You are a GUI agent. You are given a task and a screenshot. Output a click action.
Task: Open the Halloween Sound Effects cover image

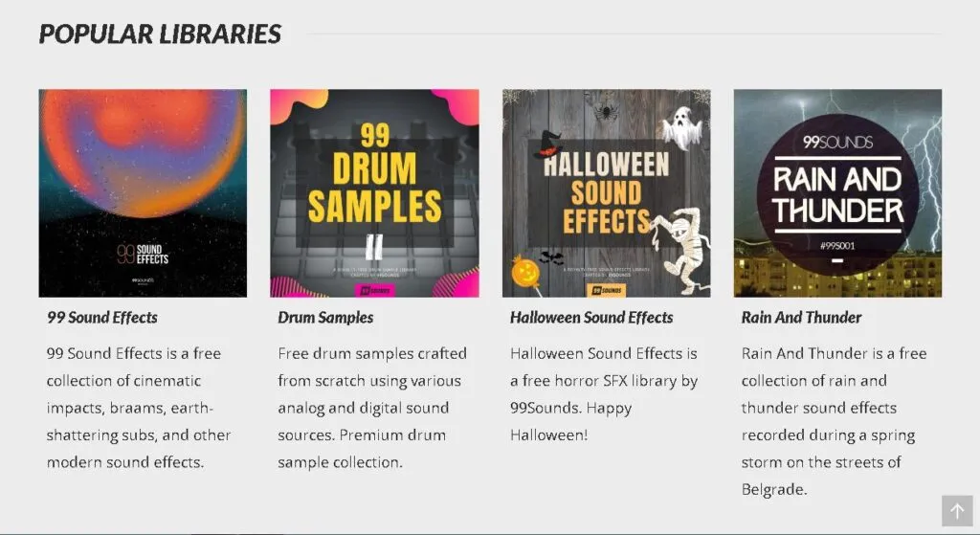(606, 192)
